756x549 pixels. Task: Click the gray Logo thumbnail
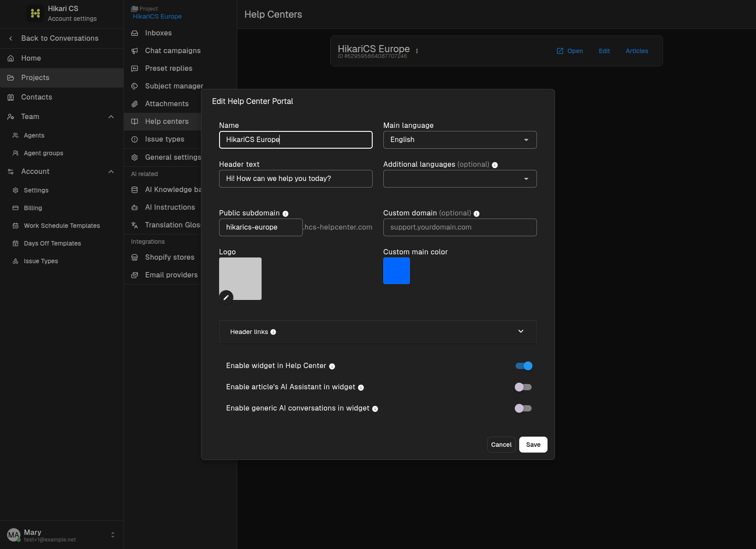[240, 279]
